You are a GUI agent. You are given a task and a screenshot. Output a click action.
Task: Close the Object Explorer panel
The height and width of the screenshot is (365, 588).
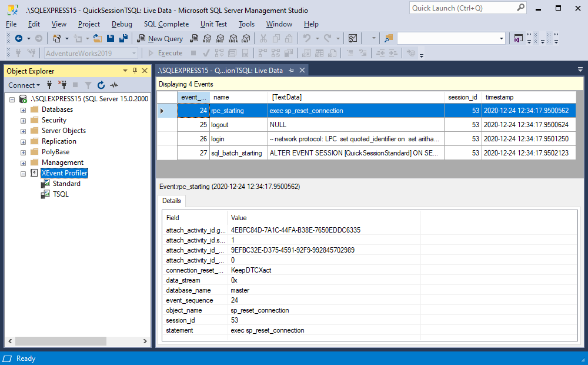coord(145,71)
